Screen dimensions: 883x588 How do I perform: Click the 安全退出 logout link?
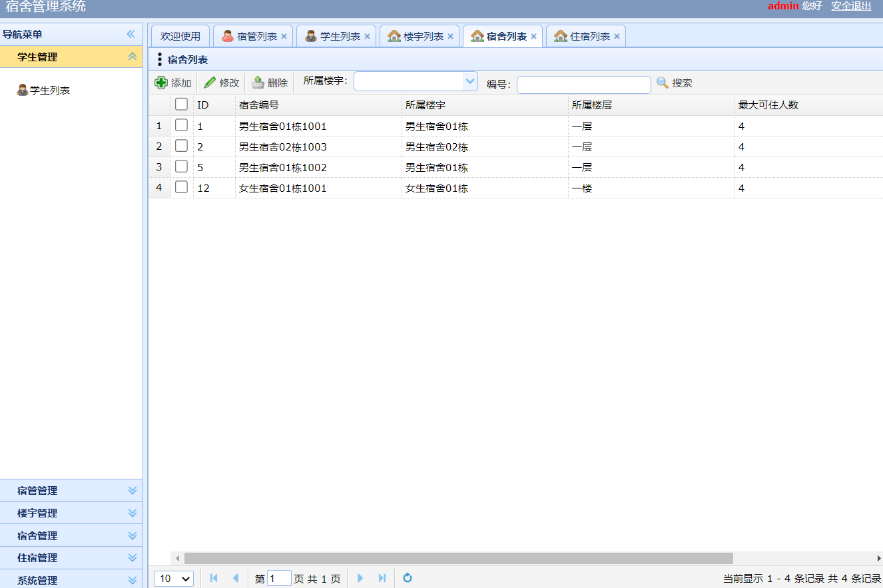click(851, 6)
